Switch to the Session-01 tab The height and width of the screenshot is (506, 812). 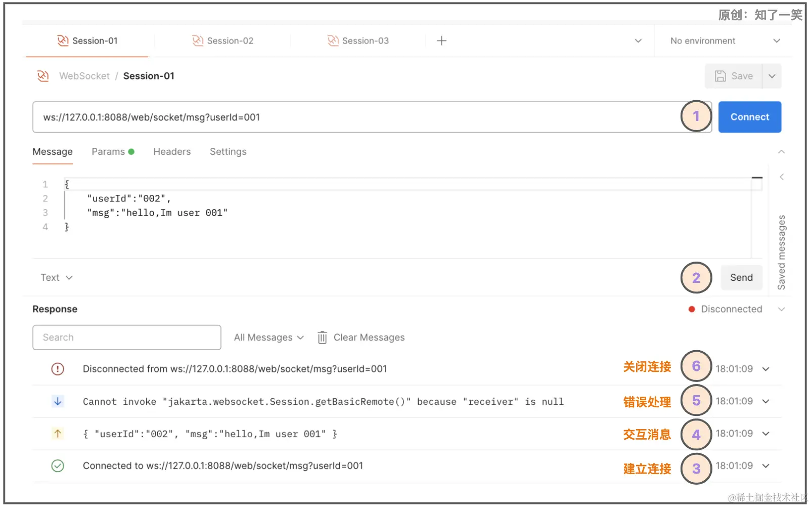coord(87,41)
